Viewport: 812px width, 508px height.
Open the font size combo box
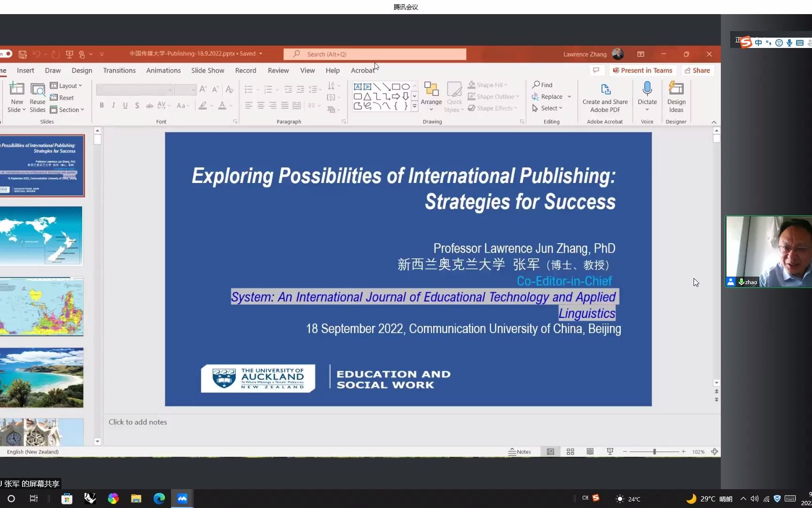(185, 89)
